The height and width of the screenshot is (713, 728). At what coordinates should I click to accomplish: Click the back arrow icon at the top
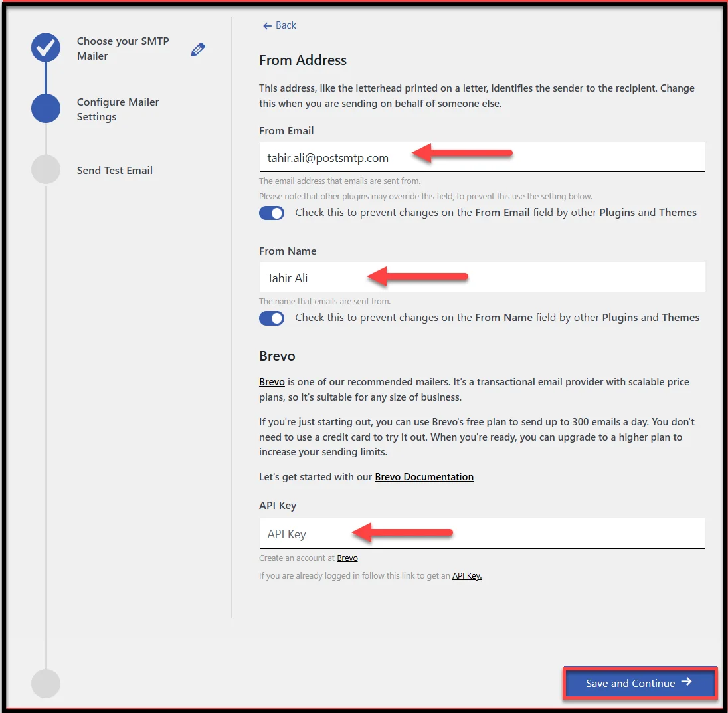point(266,25)
